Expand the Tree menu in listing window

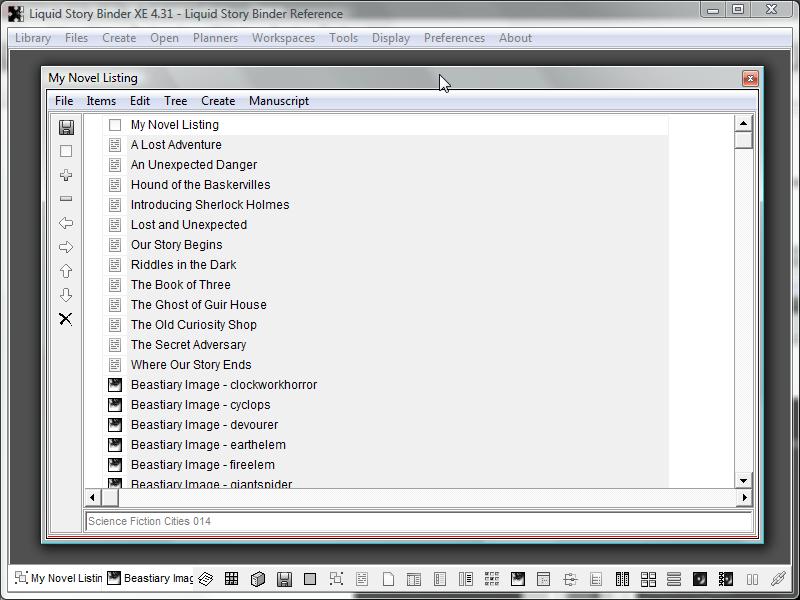[175, 101]
